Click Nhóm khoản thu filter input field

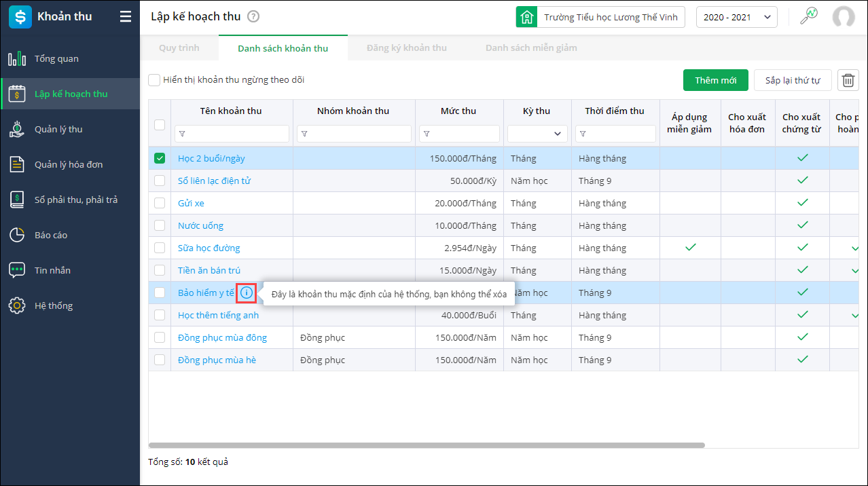click(x=354, y=134)
